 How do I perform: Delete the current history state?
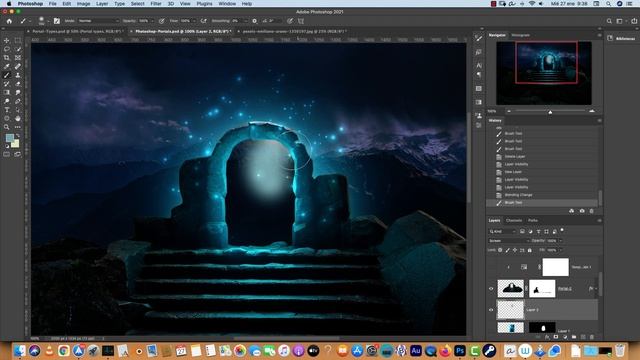coord(591,211)
